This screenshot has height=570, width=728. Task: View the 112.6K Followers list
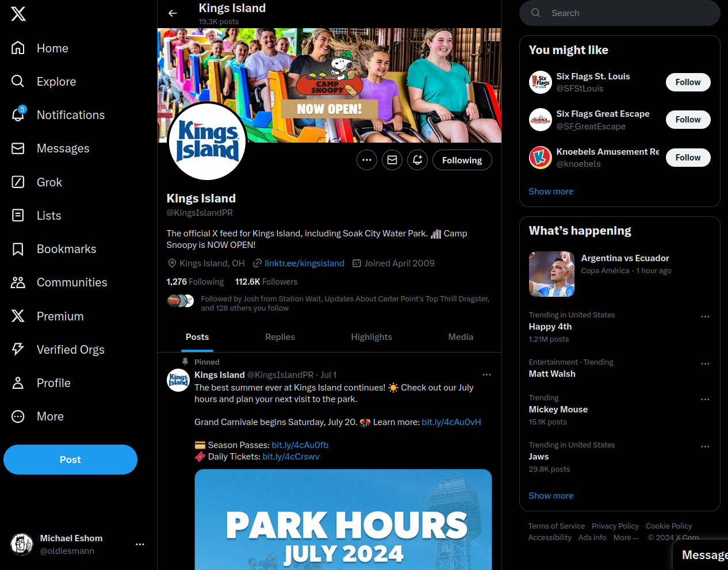(266, 282)
